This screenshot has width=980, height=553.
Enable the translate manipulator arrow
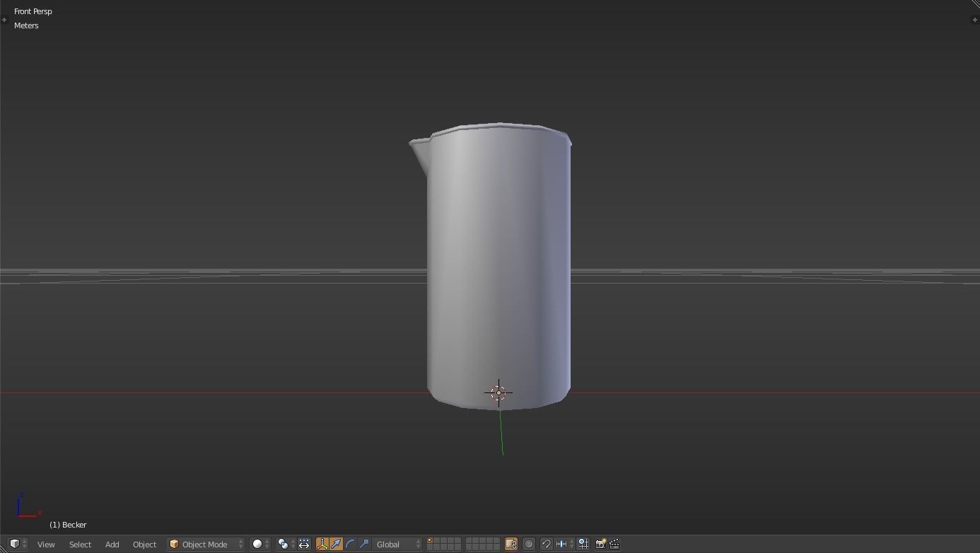[336, 544]
